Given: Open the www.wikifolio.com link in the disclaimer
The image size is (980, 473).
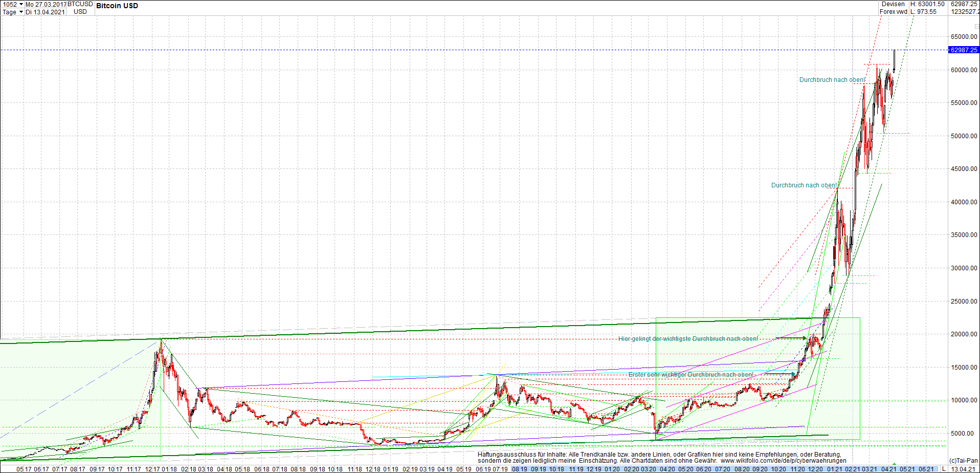Looking at the screenshot, I should (784, 461).
